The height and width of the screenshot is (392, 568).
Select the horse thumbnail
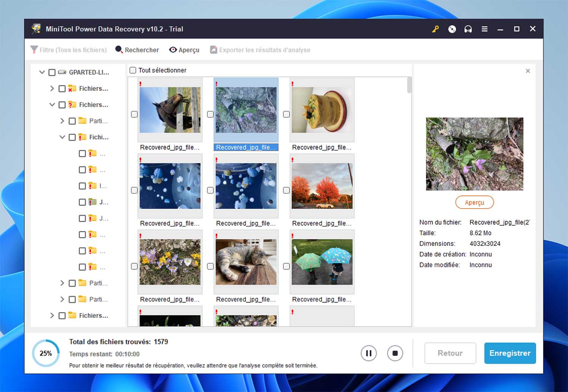(x=170, y=110)
